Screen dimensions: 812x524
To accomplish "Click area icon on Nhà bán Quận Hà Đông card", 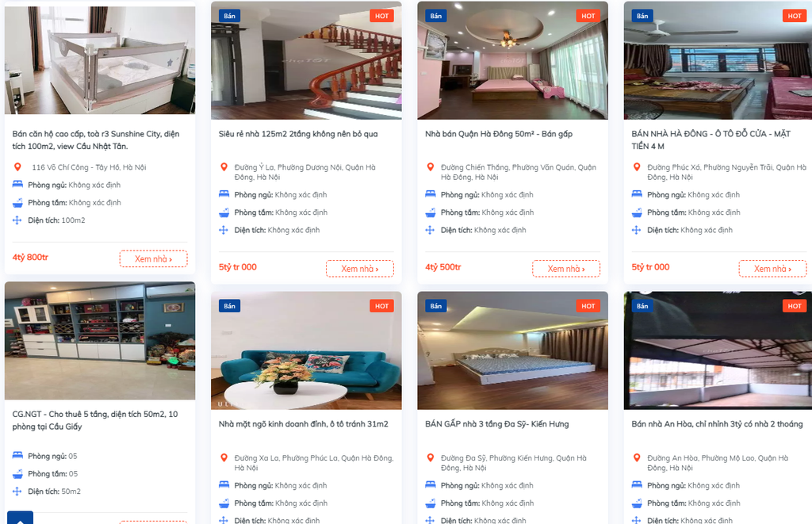I will coord(430,230).
